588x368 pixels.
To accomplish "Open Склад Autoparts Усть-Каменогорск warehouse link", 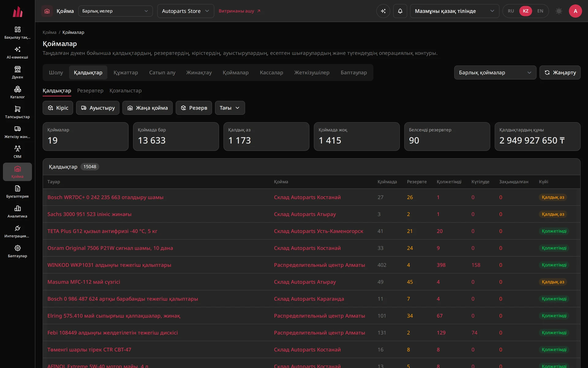I will [318, 231].
